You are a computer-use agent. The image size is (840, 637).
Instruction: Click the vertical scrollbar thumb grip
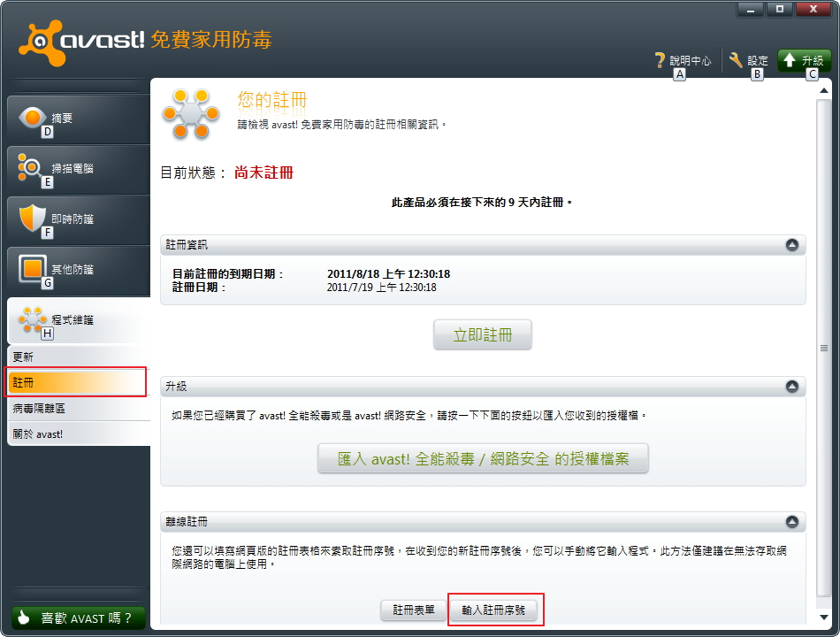point(824,348)
